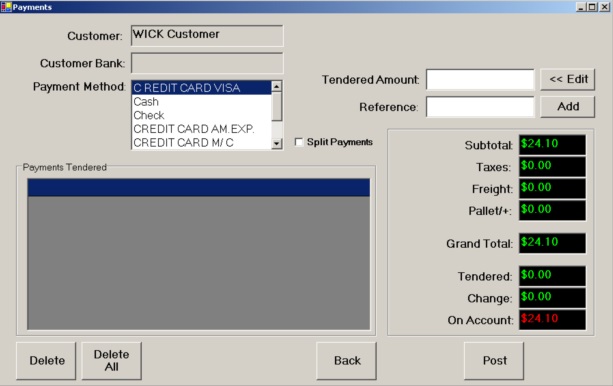This screenshot has height=386, width=613.
Task: Enable the Split Payments checkbox
Action: coord(299,142)
